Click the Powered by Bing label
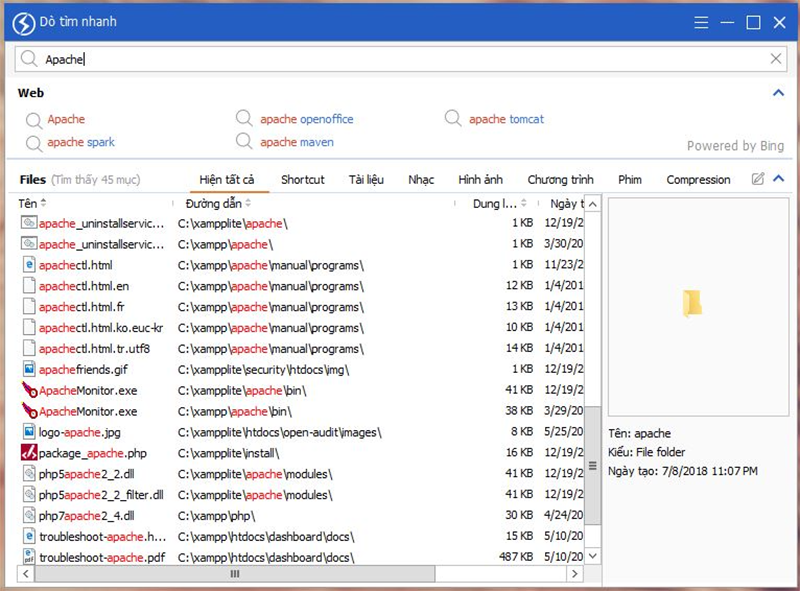This screenshot has width=800, height=591. 735,146
